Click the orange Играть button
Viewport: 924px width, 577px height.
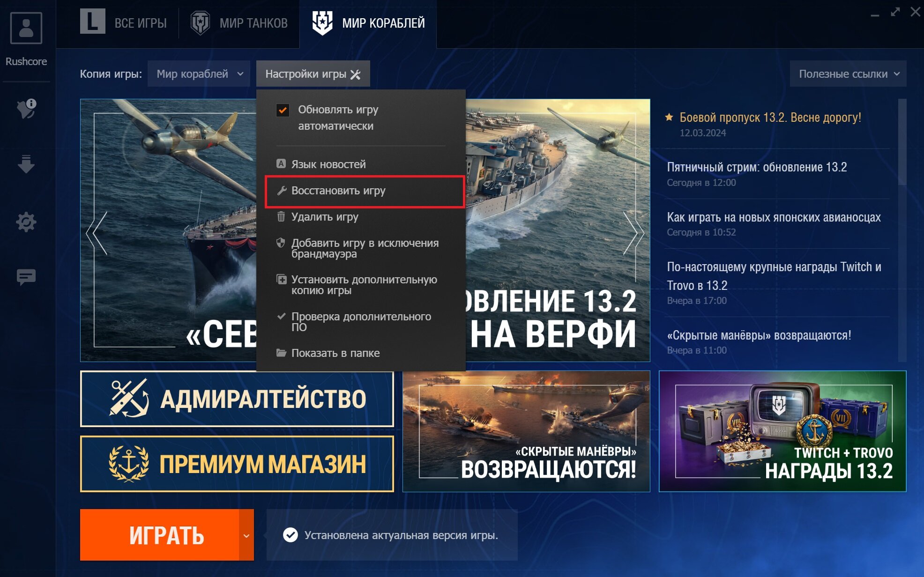tap(160, 535)
